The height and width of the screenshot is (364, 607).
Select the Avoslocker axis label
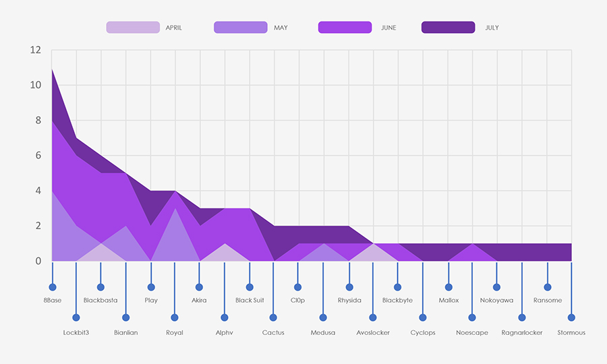click(x=373, y=333)
